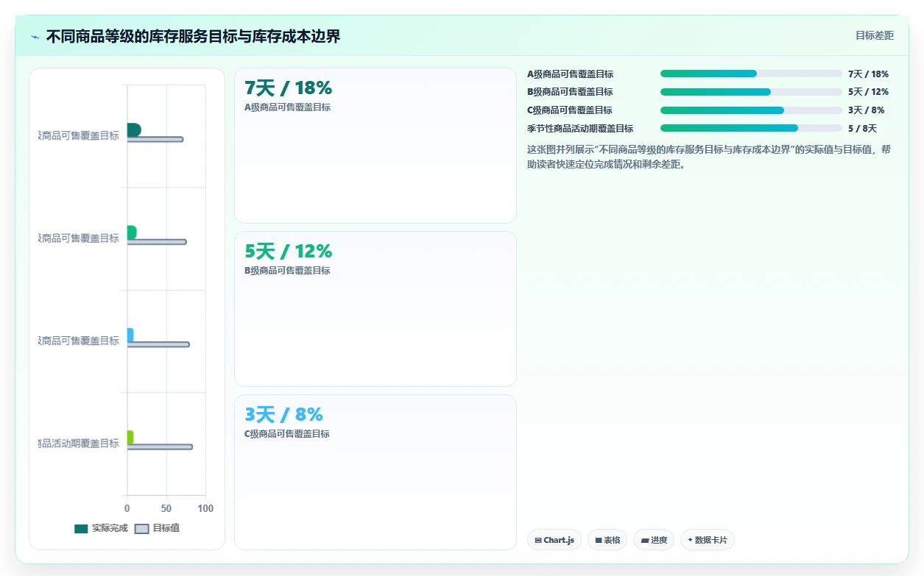Select the Chart.js chip
924x576 pixels.
[x=554, y=540]
